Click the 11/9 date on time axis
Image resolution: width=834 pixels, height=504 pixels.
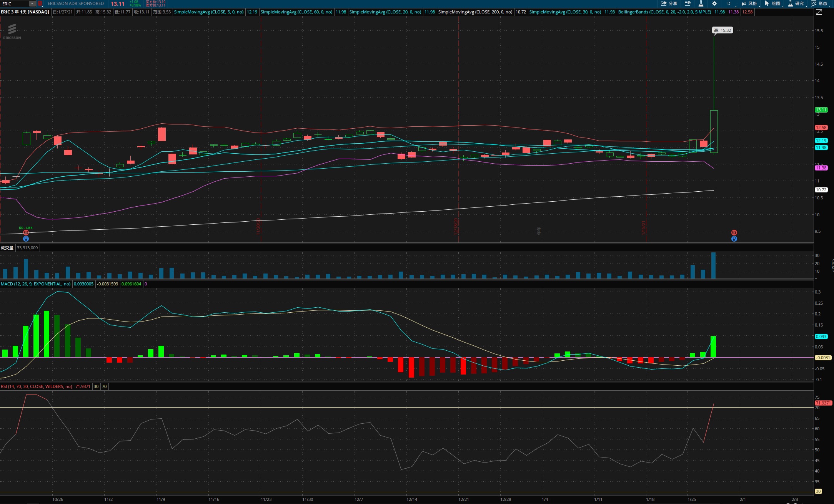[x=161, y=499]
